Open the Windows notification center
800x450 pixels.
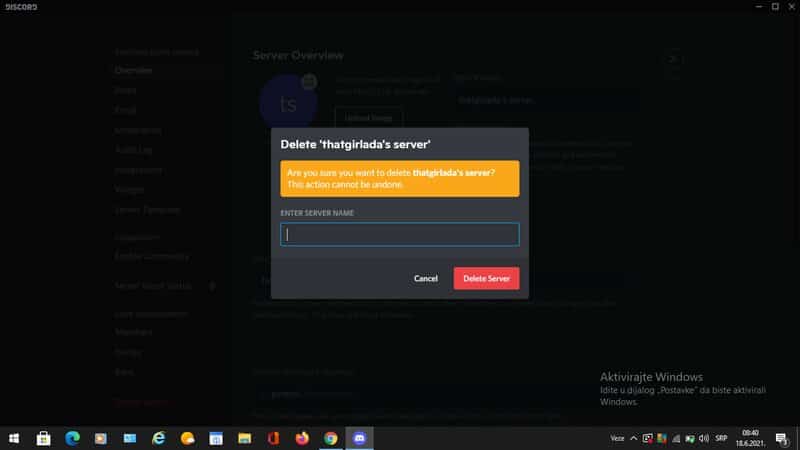781,438
